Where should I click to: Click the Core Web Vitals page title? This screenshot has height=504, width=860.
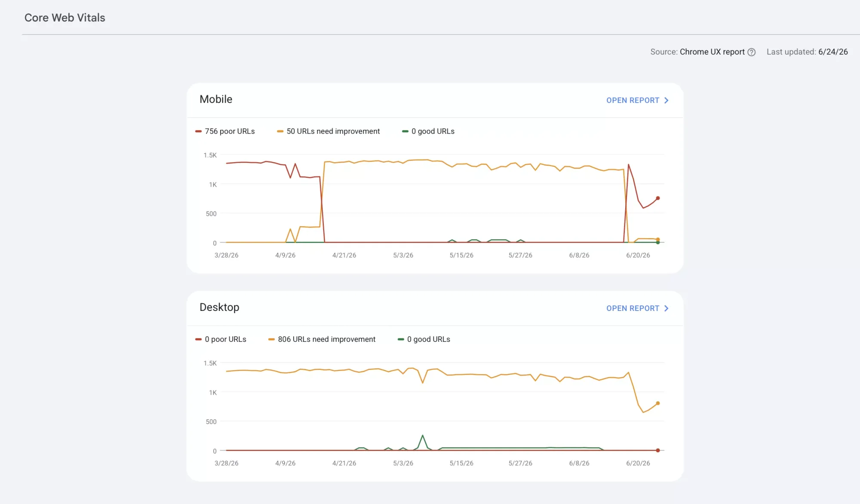65,18
